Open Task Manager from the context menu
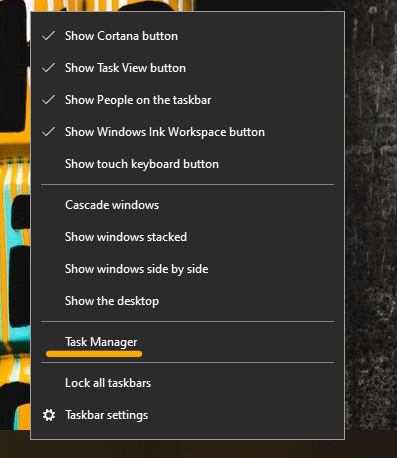The width and height of the screenshot is (397, 458). pos(187,342)
